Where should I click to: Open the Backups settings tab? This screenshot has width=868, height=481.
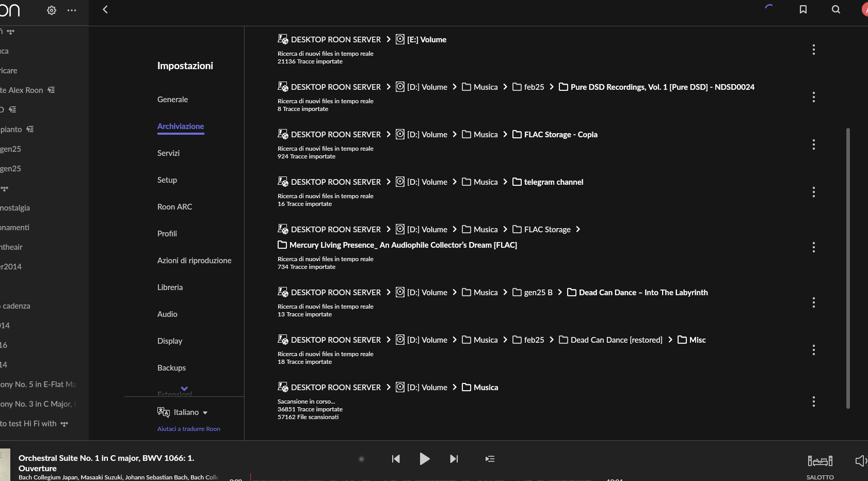(x=171, y=367)
